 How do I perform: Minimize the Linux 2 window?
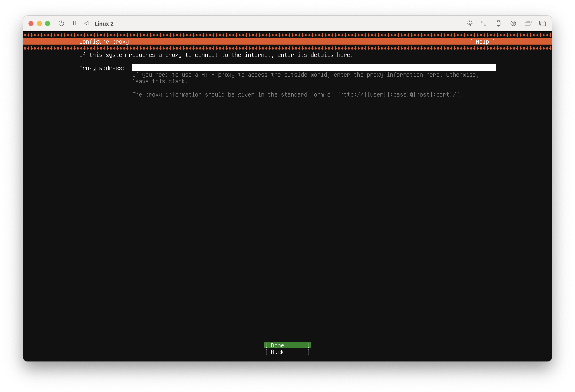[x=39, y=24]
